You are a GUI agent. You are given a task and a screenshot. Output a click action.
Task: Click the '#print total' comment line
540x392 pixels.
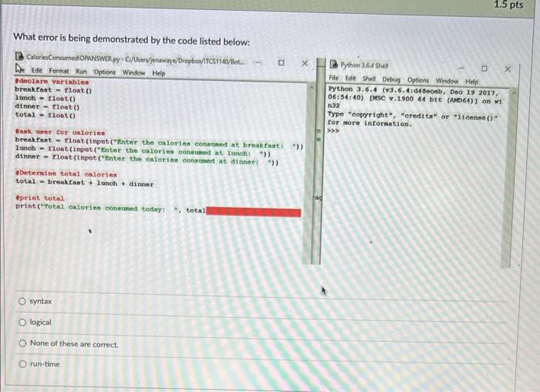[39, 198]
